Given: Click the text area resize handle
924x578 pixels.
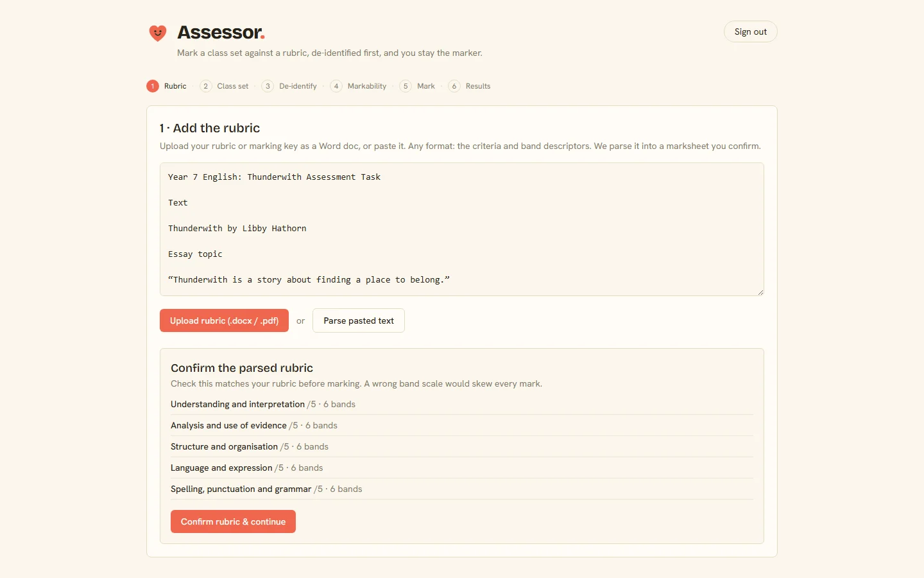Looking at the screenshot, I should (x=760, y=292).
